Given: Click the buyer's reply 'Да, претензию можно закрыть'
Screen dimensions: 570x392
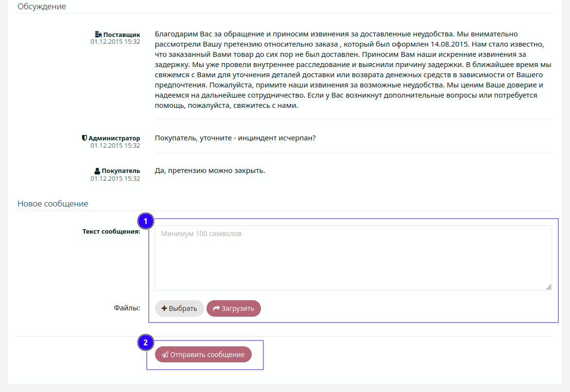Looking at the screenshot, I should pyautogui.click(x=210, y=170).
